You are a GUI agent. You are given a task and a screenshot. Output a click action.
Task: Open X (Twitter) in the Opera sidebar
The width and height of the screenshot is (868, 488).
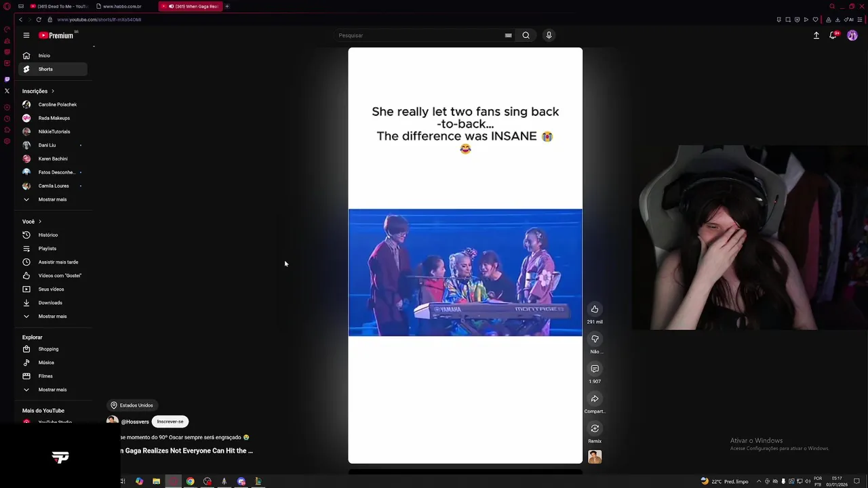pos(7,91)
